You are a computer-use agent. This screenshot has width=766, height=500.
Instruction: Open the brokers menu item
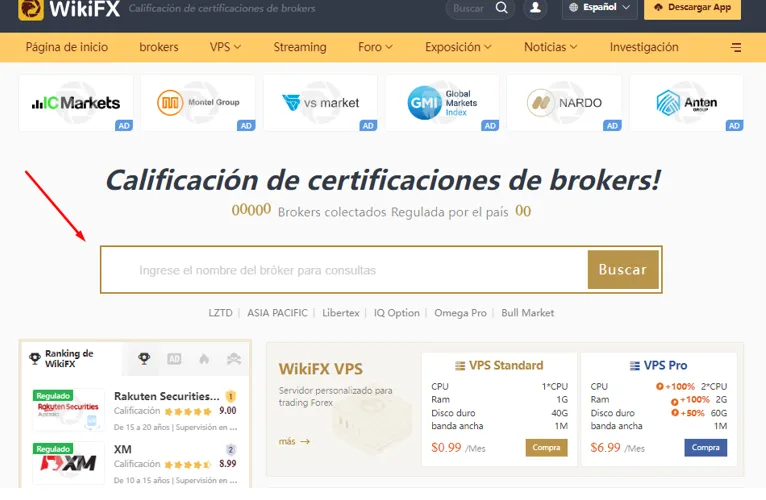[159, 47]
